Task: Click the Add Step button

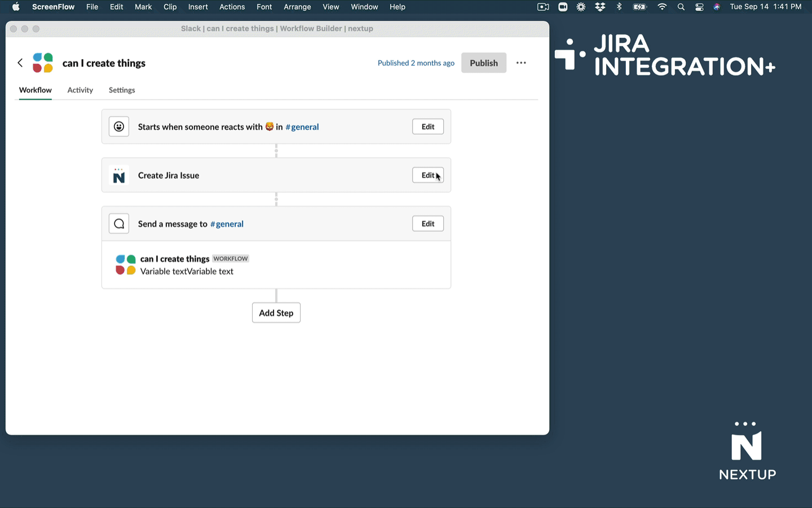Action: [x=276, y=313]
